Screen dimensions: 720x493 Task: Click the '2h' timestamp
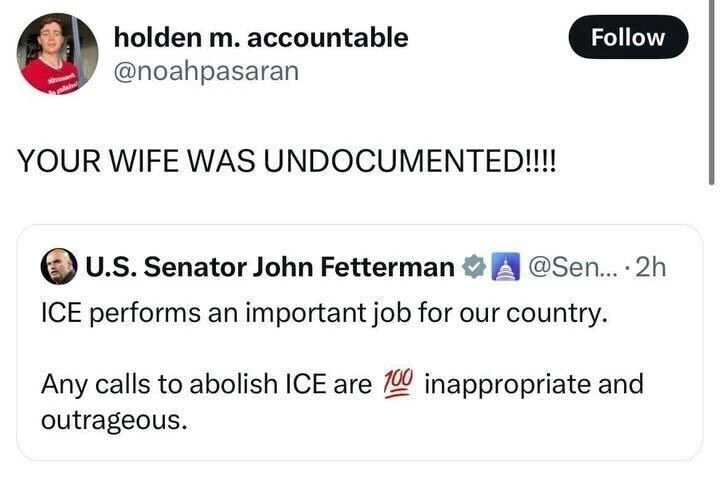(x=650, y=267)
